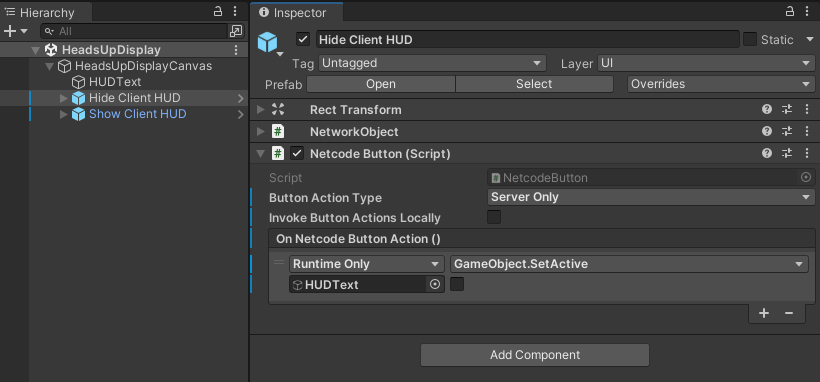Click the Add Component button
Screen dimensions: 820x382
534,355
